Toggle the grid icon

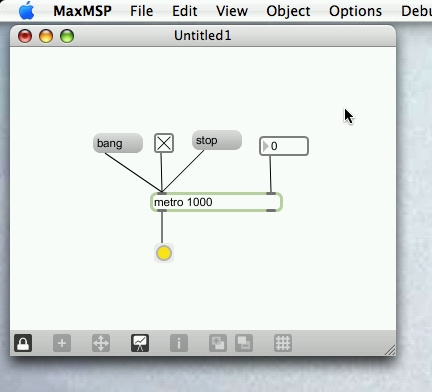point(283,343)
